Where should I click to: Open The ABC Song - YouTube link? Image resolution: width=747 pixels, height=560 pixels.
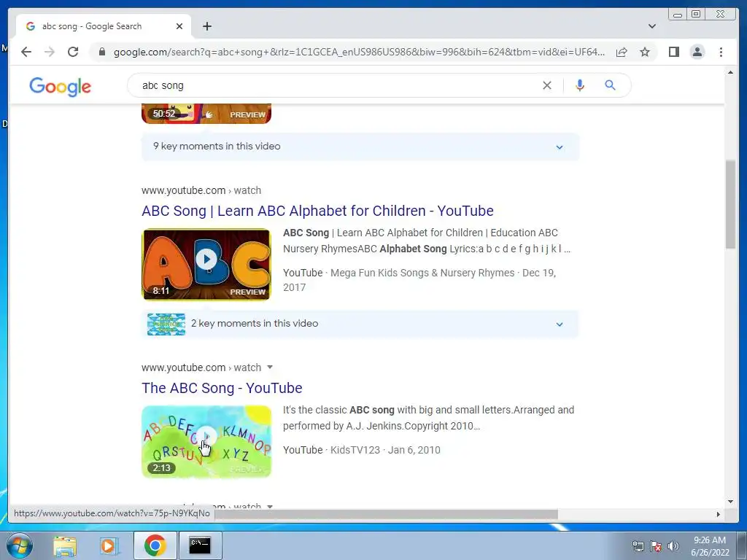tap(222, 388)
